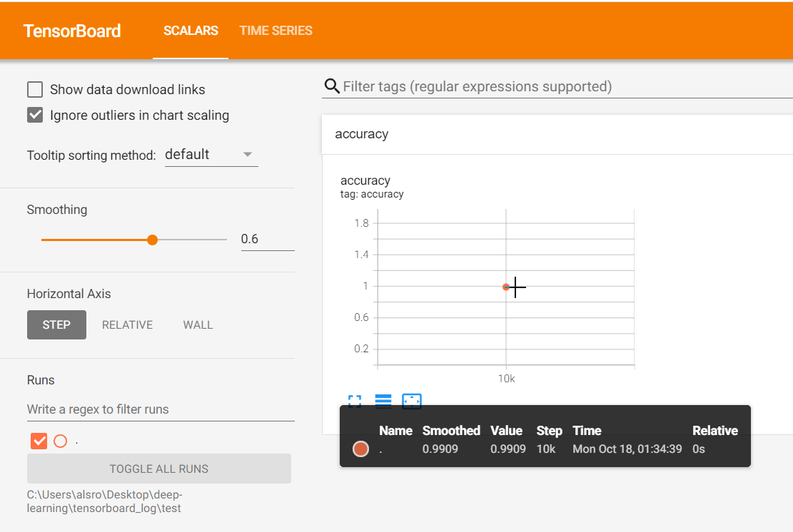The height and width of the screenshot is (532, 793).
Task: Click the 0.2 y-axis label
Action: (362, 349)
